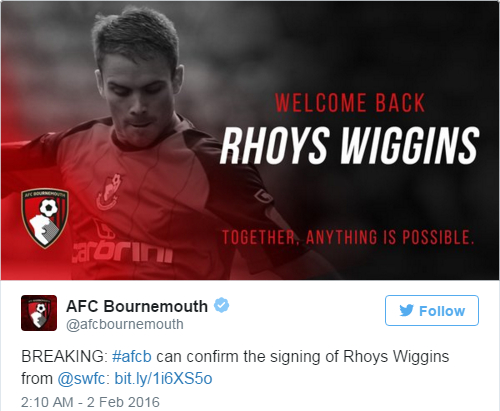The image size is (500, 411).
Task: Click the BREAKING tweet text
Action: (63, 356)
